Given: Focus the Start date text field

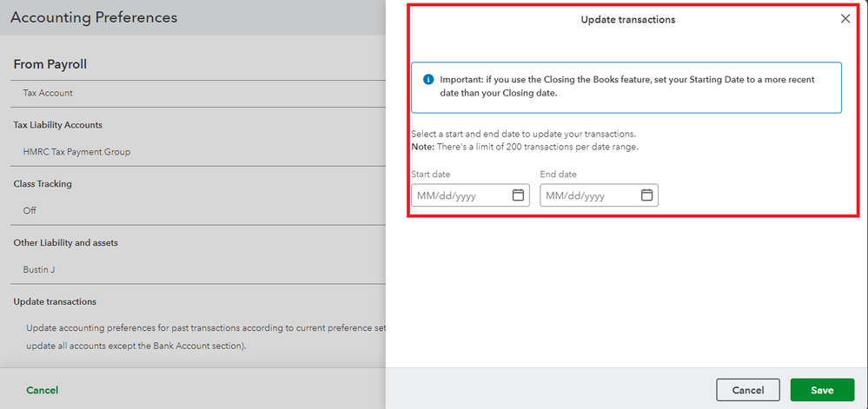Looking at the screenshot, I should click(x=461, y=195).
